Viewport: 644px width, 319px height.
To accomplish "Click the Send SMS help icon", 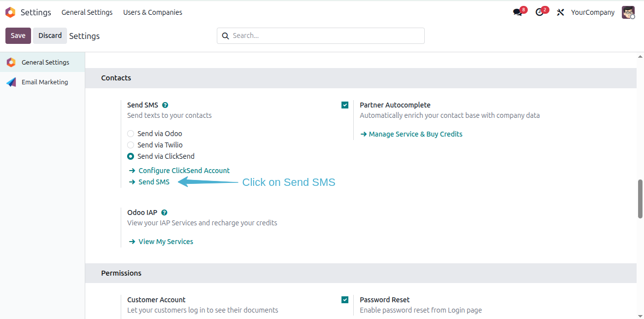I will pos(165,105).
